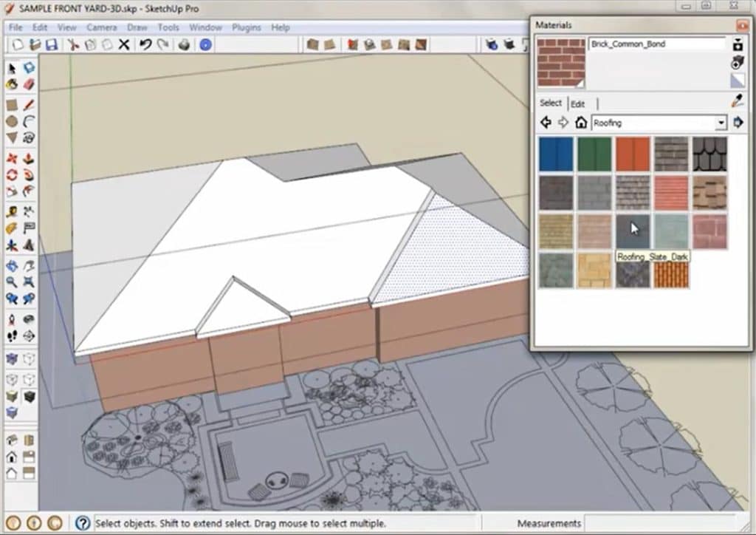Switch to Edit tab in Materials
The height and width of the screenshot is (535, 756).
[x=577, y=103]
